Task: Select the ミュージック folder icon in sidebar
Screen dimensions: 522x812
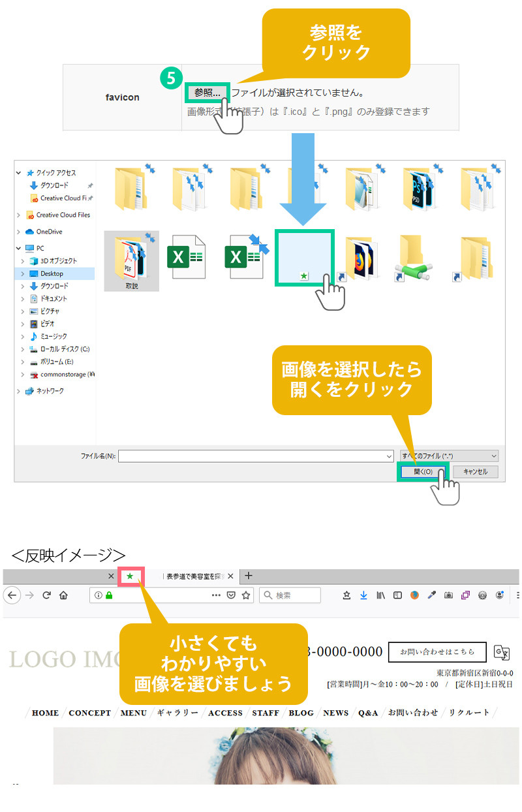Action: 34,336
